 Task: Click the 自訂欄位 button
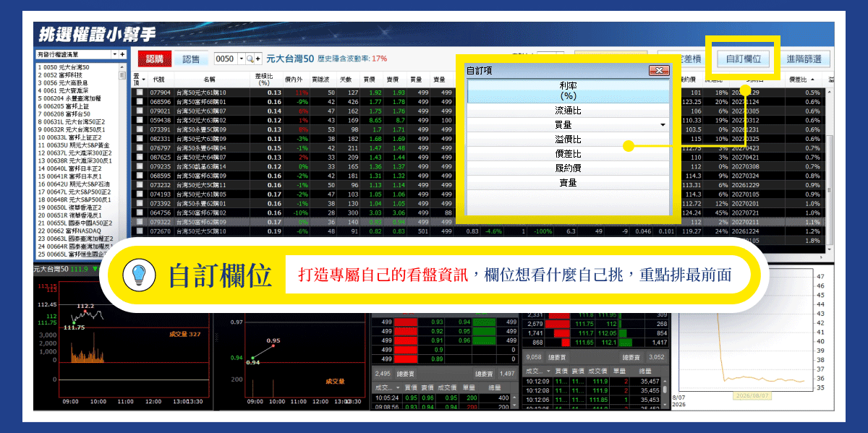[743, 59]
